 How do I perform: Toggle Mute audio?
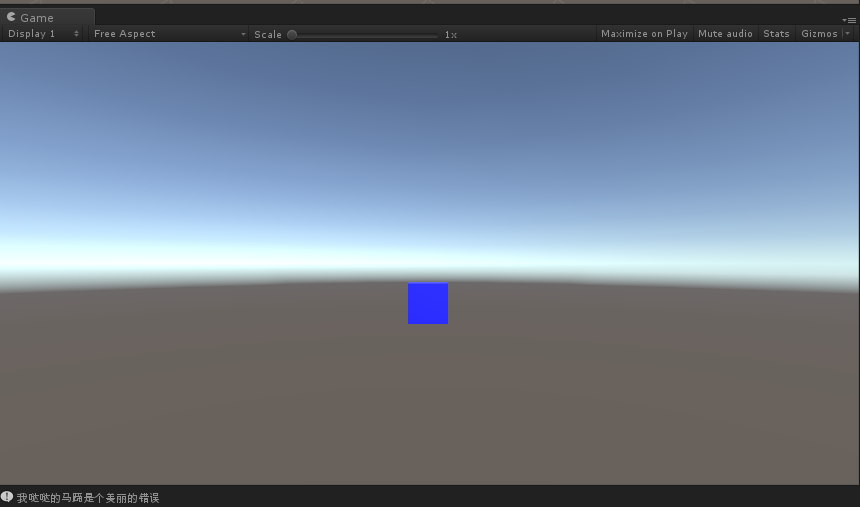click(725, 33)
